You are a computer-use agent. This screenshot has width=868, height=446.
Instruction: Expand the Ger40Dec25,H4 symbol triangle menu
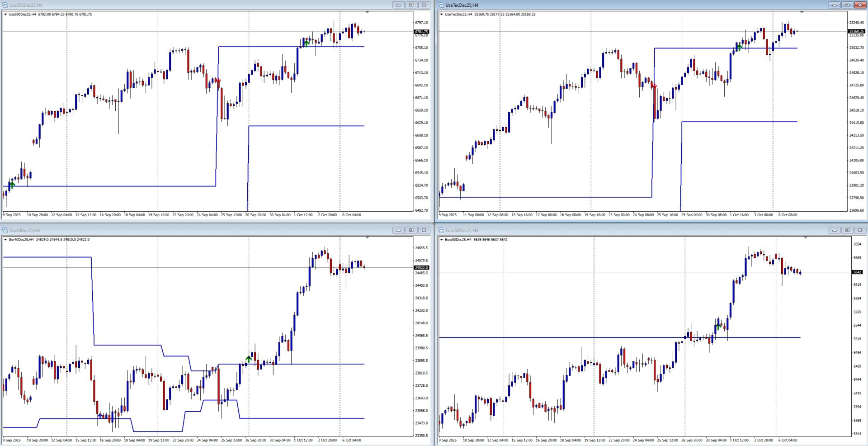(5, 240)
